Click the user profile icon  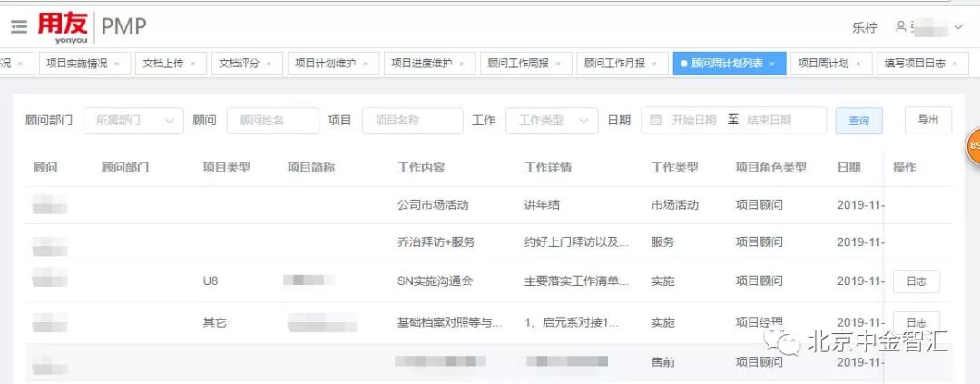click(x=901, y=27)
